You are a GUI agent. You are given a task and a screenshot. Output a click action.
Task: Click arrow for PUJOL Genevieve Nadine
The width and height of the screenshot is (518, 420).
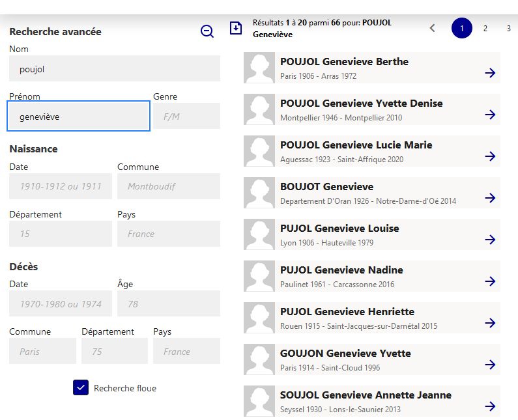click(490, 281)
